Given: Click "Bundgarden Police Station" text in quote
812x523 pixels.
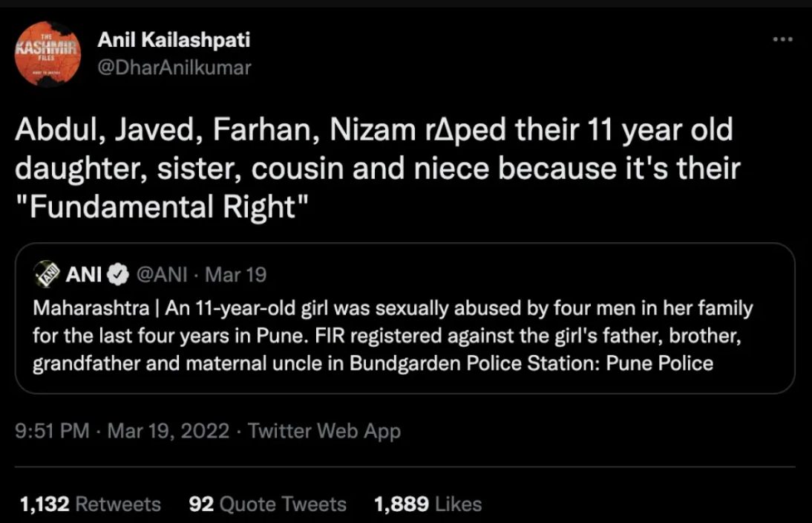Looking at the screenshot, I should [x=475, y=363].
